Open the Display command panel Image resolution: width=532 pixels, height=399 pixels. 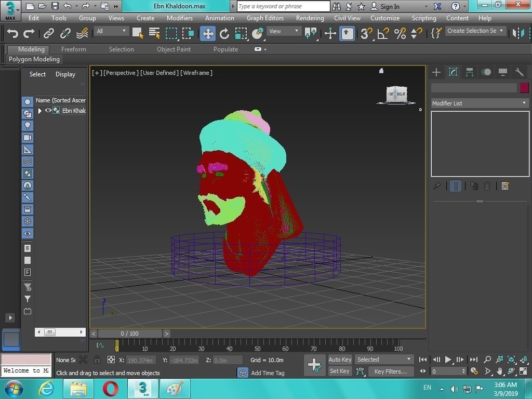pyautogui.click(x=503, y=72)
